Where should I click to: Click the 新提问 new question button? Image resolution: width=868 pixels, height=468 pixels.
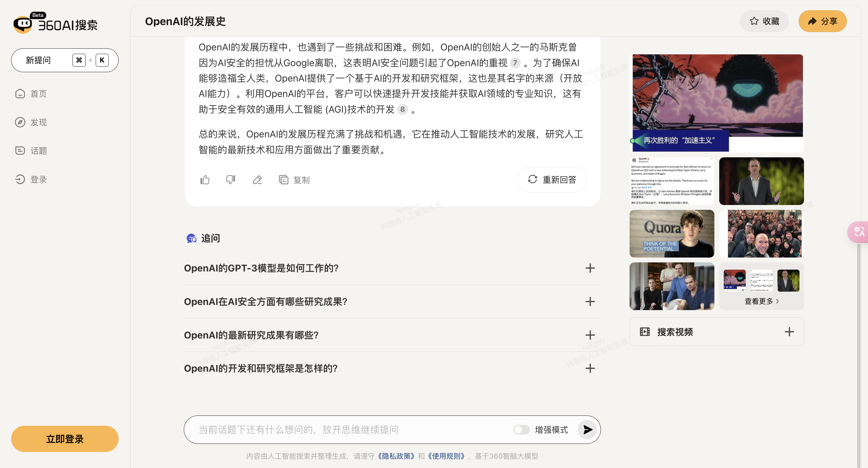pos(65,60)
